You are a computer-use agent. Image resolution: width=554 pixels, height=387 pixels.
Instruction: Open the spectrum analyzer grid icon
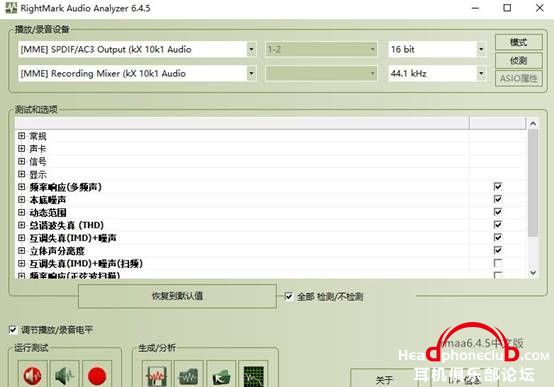253,375
